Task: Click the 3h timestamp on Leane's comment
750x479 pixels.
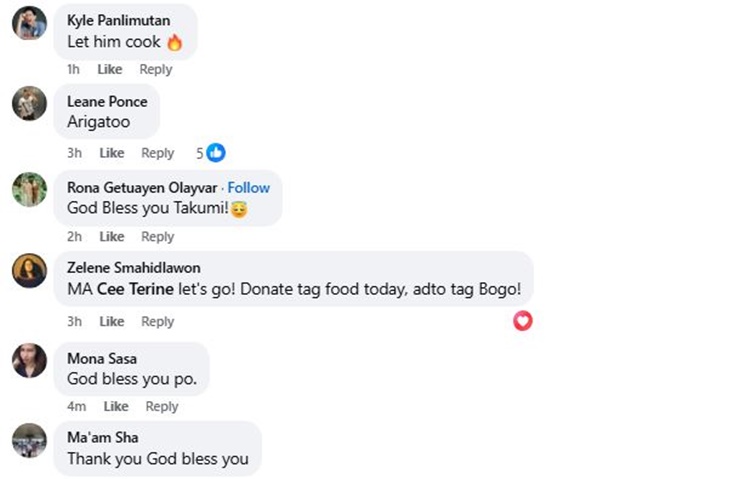Action: [x=74, y=153]
